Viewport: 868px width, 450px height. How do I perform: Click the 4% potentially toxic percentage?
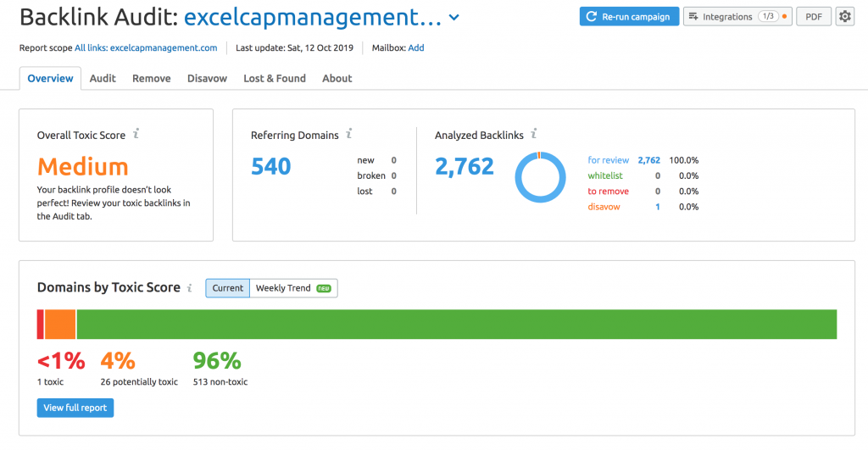118,361
